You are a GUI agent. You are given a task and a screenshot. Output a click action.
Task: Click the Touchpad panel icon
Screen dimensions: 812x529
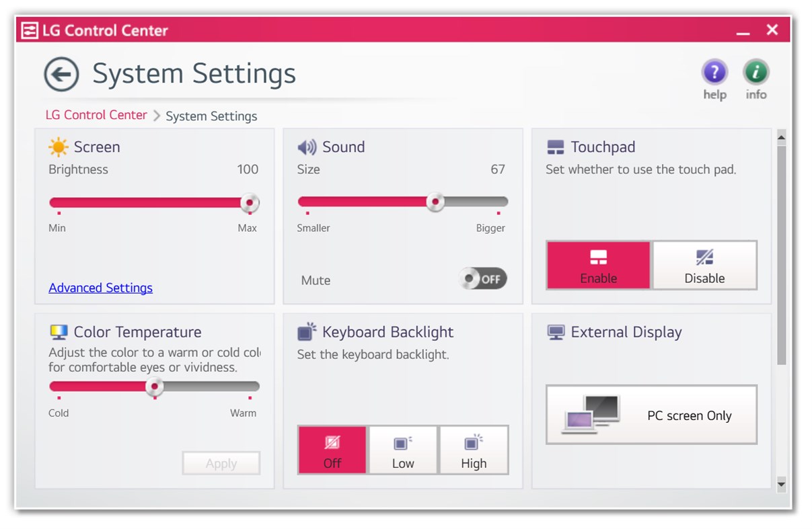557,147
